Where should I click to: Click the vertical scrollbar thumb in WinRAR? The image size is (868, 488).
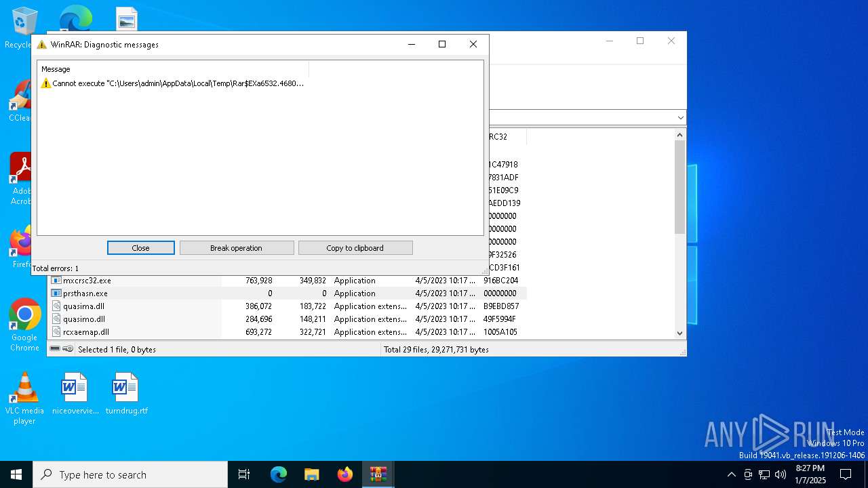pos(680,187)
